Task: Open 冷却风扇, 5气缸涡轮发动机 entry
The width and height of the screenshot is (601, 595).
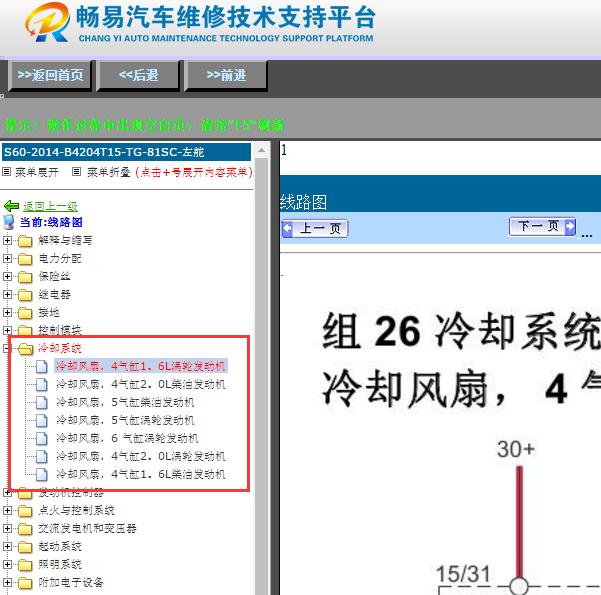Action: (125, 420)
